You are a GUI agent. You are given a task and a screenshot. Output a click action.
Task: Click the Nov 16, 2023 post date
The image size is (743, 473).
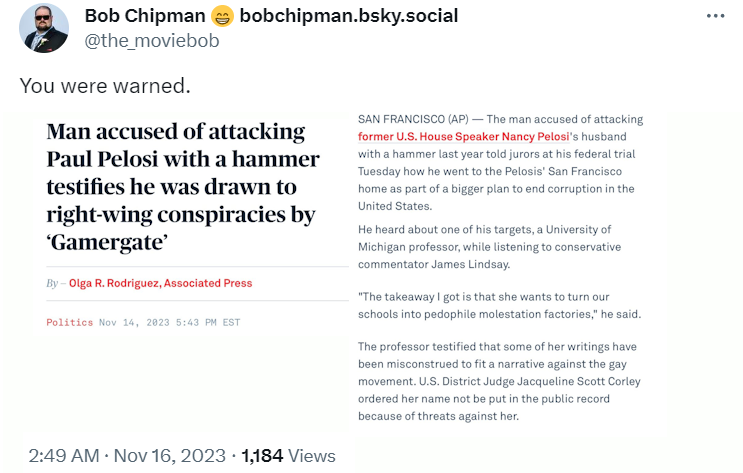tap(168, 456)
